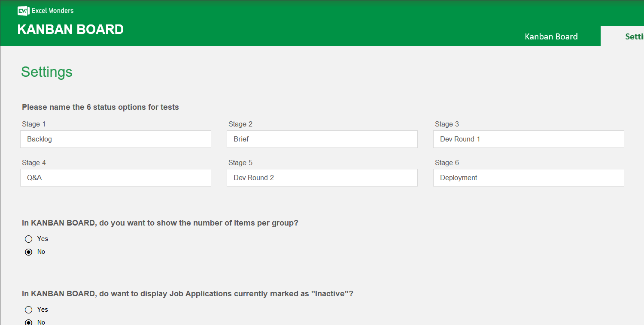Click the KANBAN BOARD title link
The width and height of the screenshot is (644, 325).
coord(70,29)
